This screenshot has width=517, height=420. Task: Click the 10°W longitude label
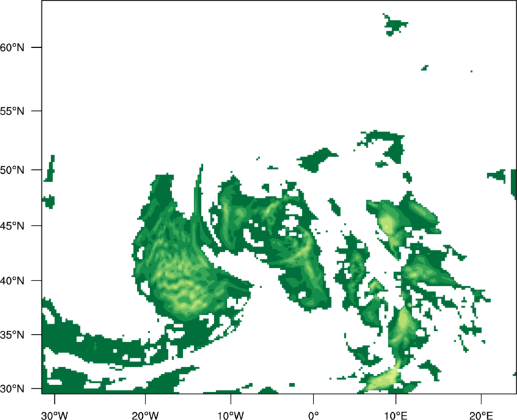(x=231, y=415)
